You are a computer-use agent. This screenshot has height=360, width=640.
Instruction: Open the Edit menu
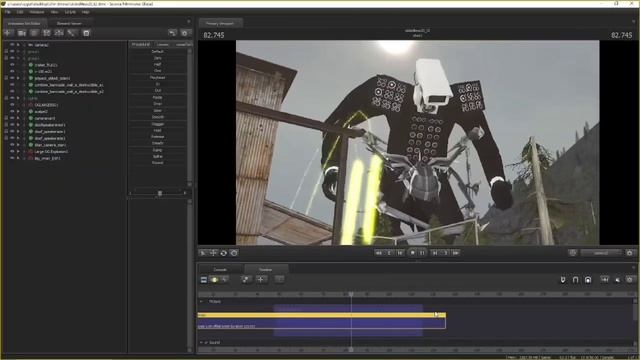(x=20, y=12)
